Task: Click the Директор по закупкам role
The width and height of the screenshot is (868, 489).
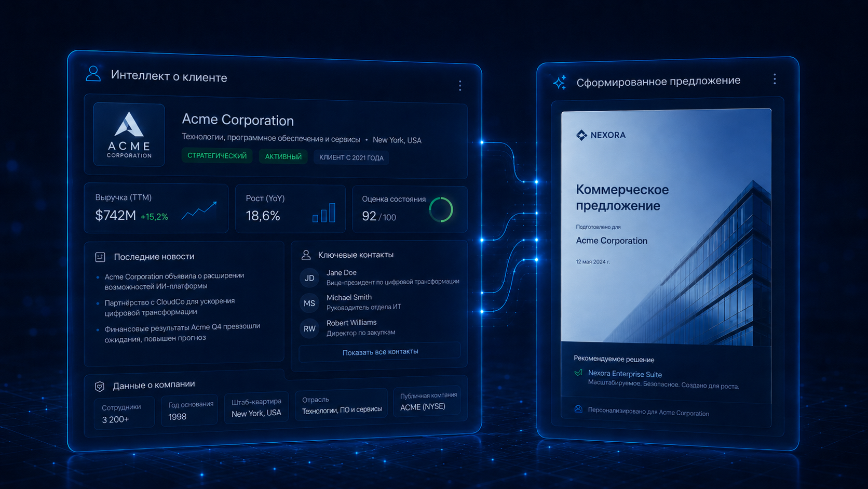Action: coord(361,333)
